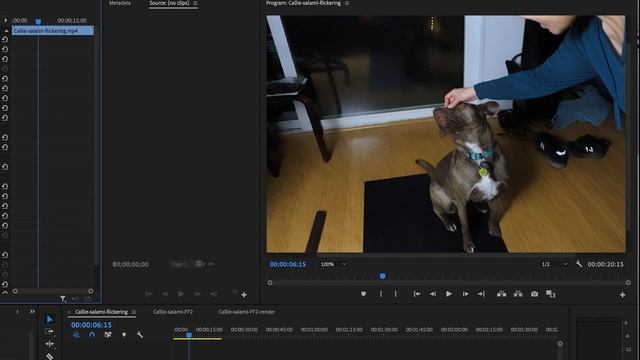Click the timeline playhead marker
The width and height of the screenshot is (640, 360).
point(189,335)
